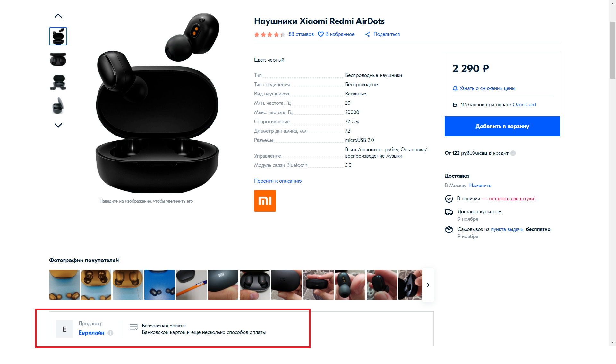Select the second product thumbnail of closed case
Screen dimensions: 616x364
point(58,59)
